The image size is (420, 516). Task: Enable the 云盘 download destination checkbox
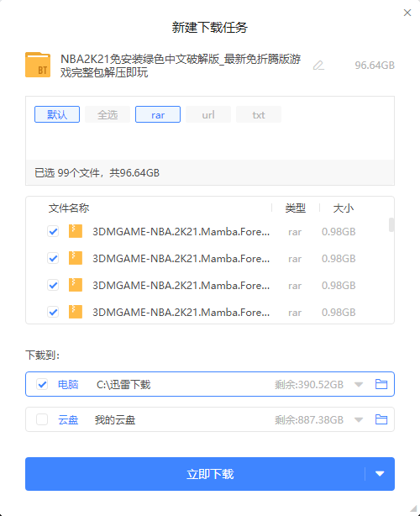(42, 419)
